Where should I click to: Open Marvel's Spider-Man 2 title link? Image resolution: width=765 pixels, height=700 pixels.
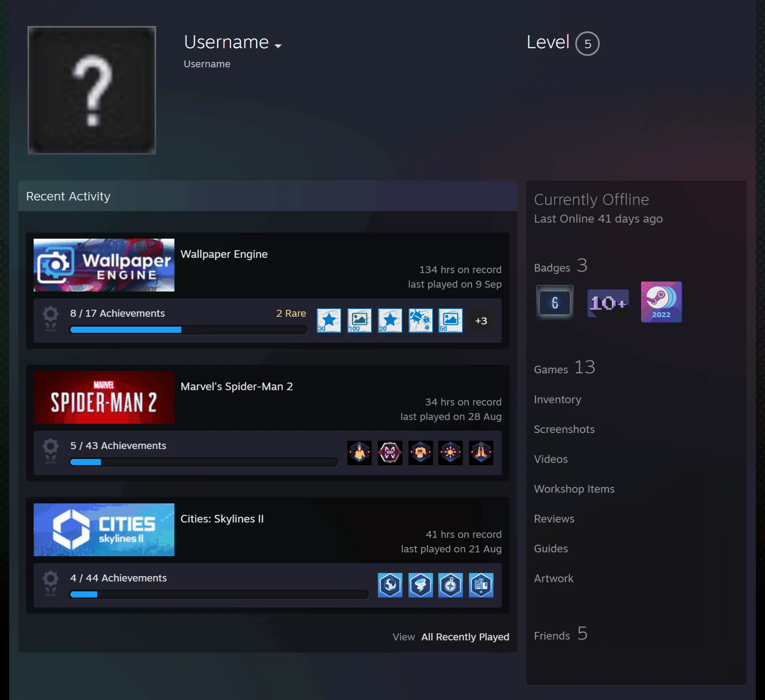point(237,386)
